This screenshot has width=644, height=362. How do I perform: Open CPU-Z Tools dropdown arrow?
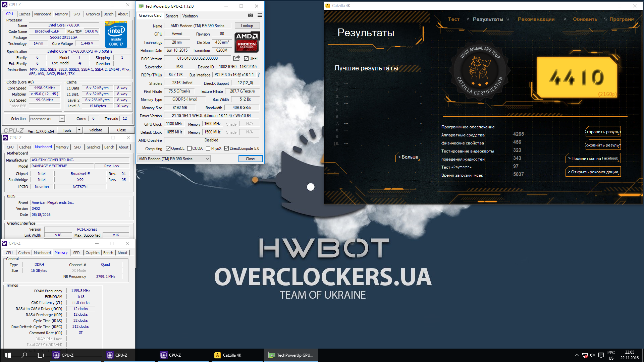tap(79, 130)
